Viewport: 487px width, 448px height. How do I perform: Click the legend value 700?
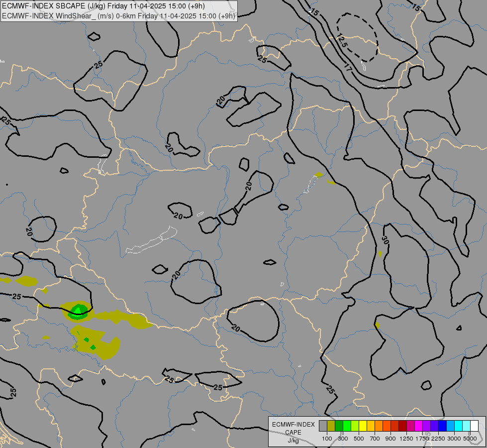click(x=375, y=439)
